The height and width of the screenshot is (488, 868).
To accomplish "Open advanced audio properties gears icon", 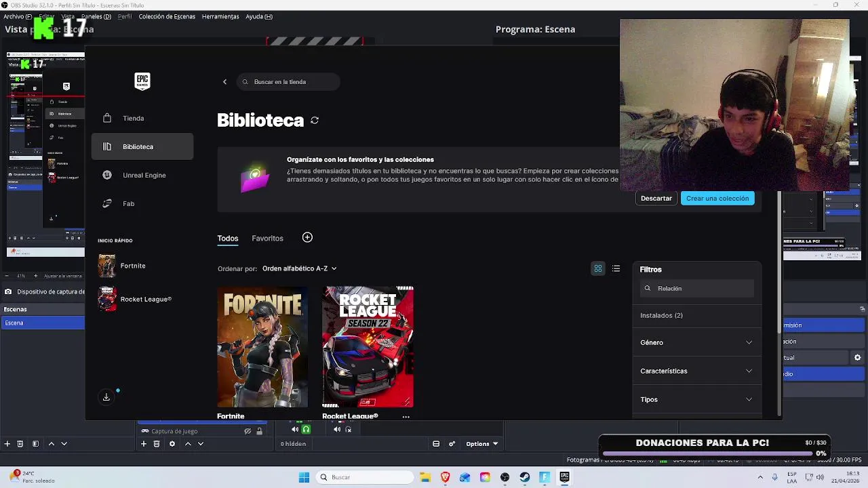I will click(452, 444).
